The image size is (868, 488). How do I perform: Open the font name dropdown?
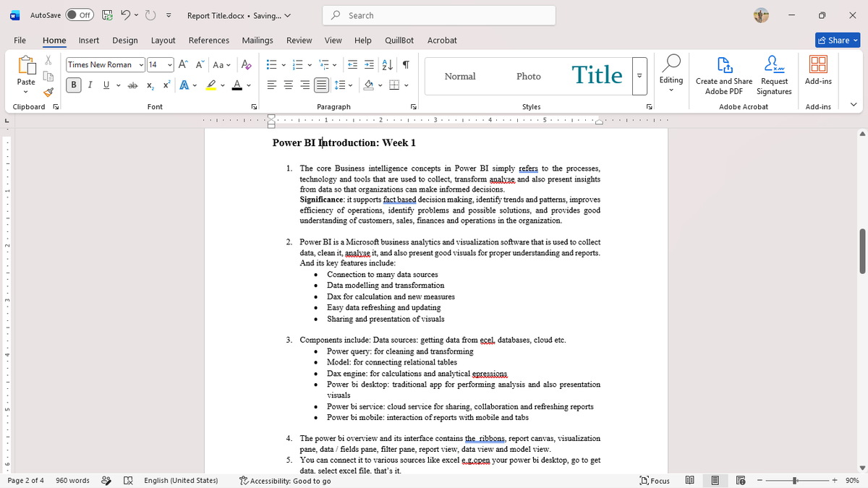[x=140, y=65]
